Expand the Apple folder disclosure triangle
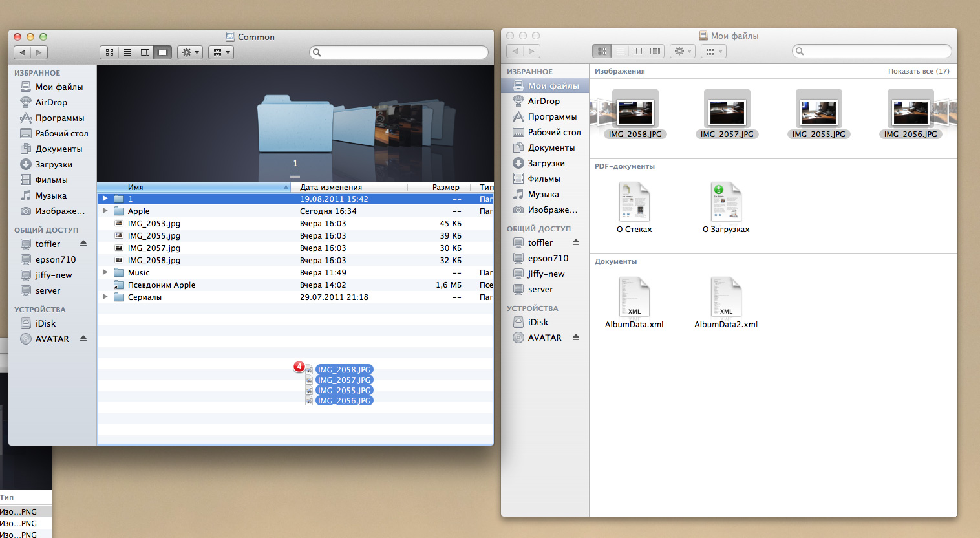The height and width of the screenshot is (538, 980). pyautogui.click(x=105, y=211)
